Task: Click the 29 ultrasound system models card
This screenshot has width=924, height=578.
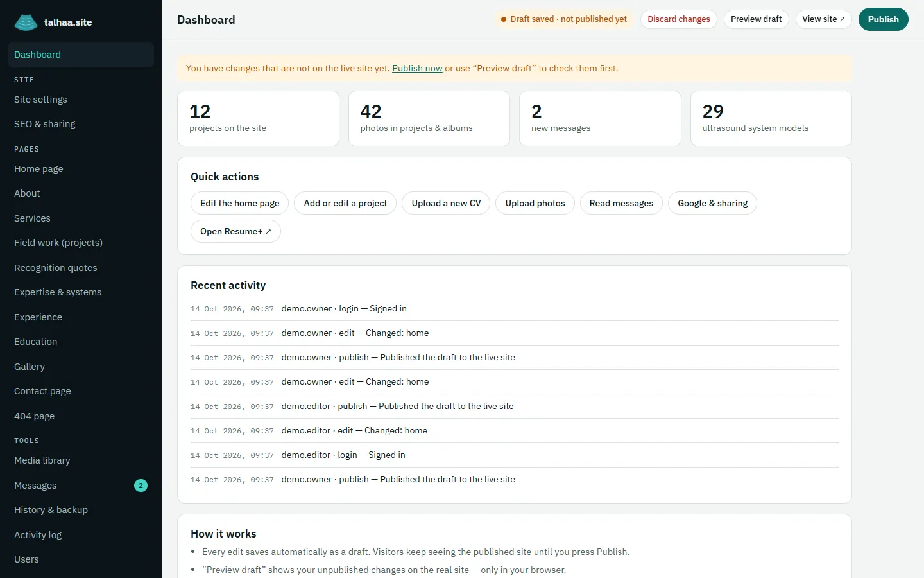Action: click(771, 118)
